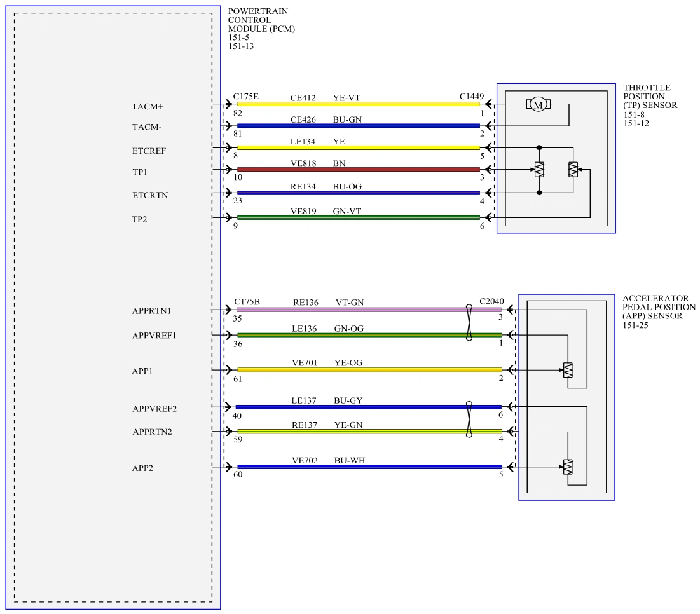Click the green VE819 GN-VT wire
700x614 pixels.
[359, 217]
